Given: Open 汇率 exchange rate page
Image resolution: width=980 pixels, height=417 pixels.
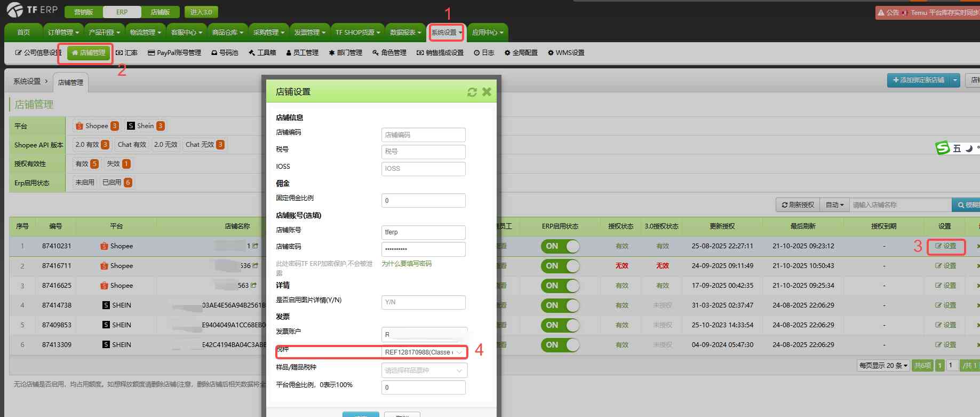Looking at the screenshot, I should point(126,53).
